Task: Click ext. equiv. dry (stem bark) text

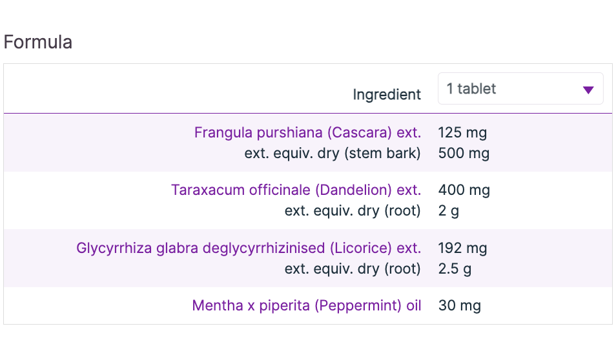Action: [332, 154]
